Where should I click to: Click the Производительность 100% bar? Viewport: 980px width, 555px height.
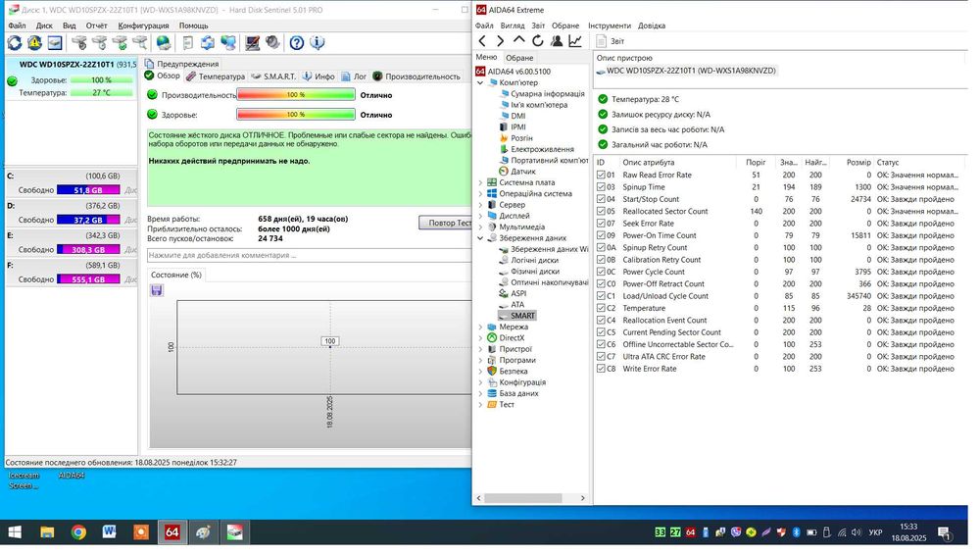296,95
